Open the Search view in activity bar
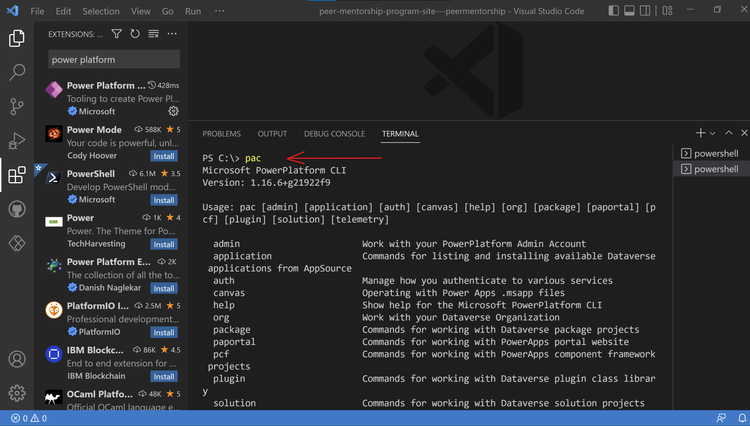 (x=17, y=72)
